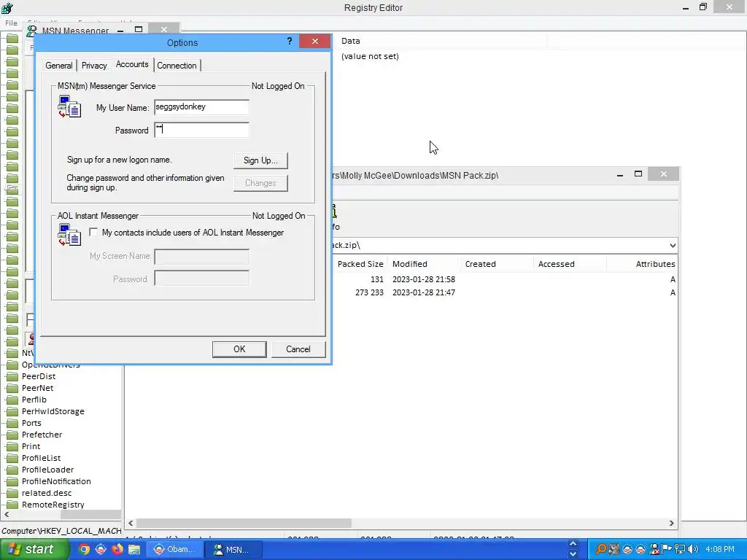Click the 4:08 PM clock in system tray
Screen dimensions: 747x560
[x=720, y=550]
